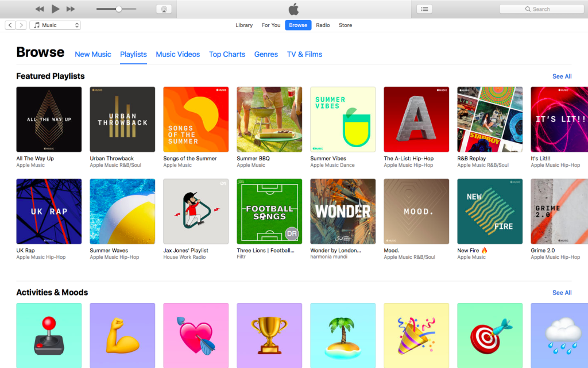This screenshot has width=588, height=368.
Task: Open the Top Charts section link
Action: (x=227, y=55)
